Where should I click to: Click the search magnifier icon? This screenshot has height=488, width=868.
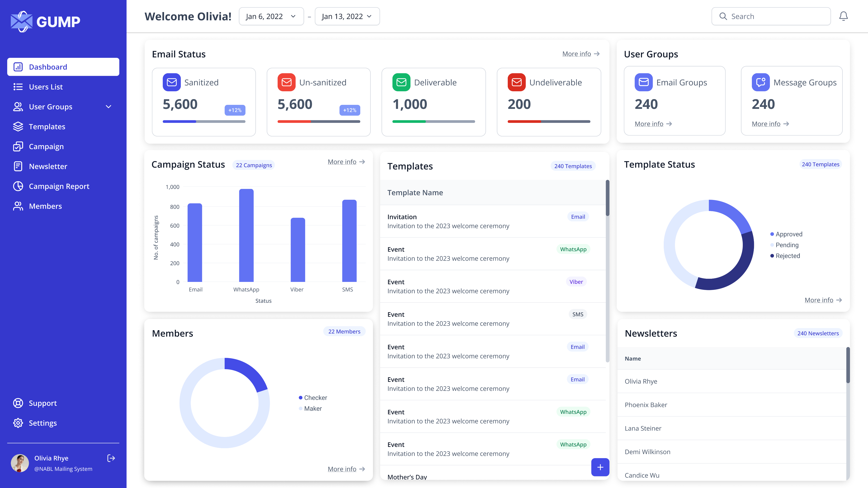click(723, 16)
